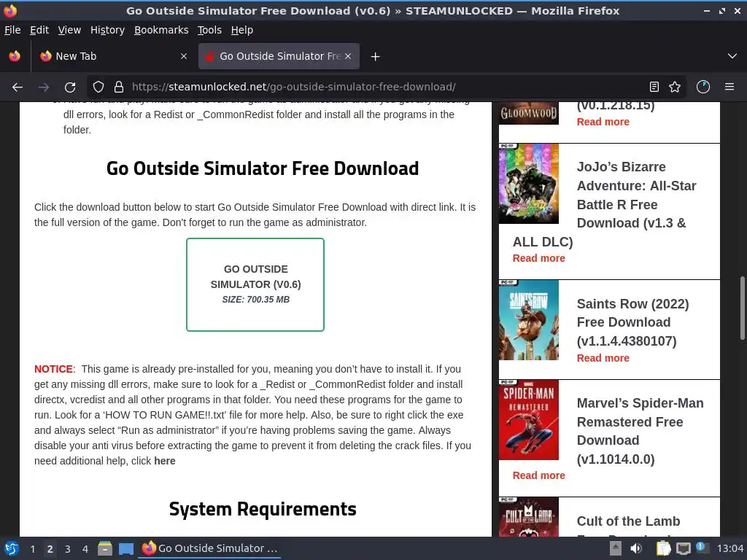Click Read more under Saints Row (2022)

603,358
